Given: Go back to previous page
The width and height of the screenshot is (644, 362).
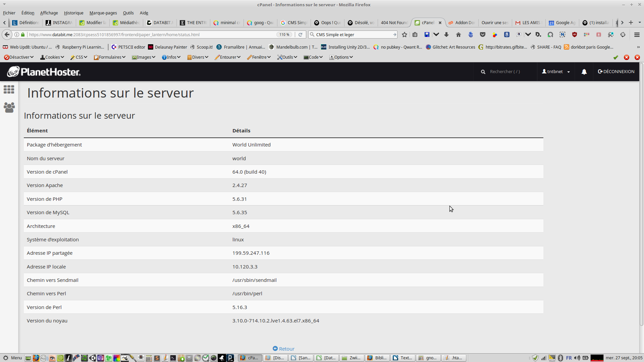Looking at the screenshot, I should coord(7,35).
